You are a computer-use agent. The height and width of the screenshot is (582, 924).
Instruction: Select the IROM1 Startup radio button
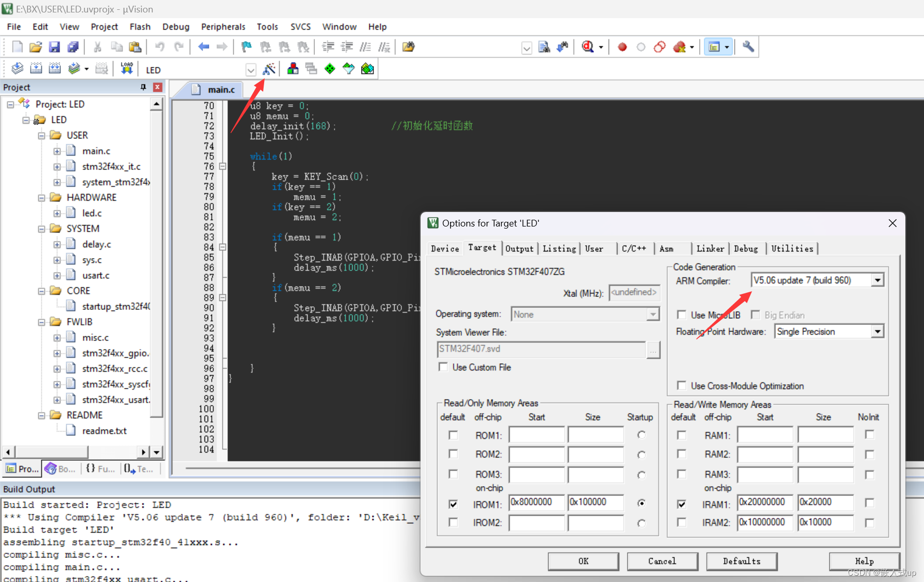pyautogui.click(x=641, y=503)
